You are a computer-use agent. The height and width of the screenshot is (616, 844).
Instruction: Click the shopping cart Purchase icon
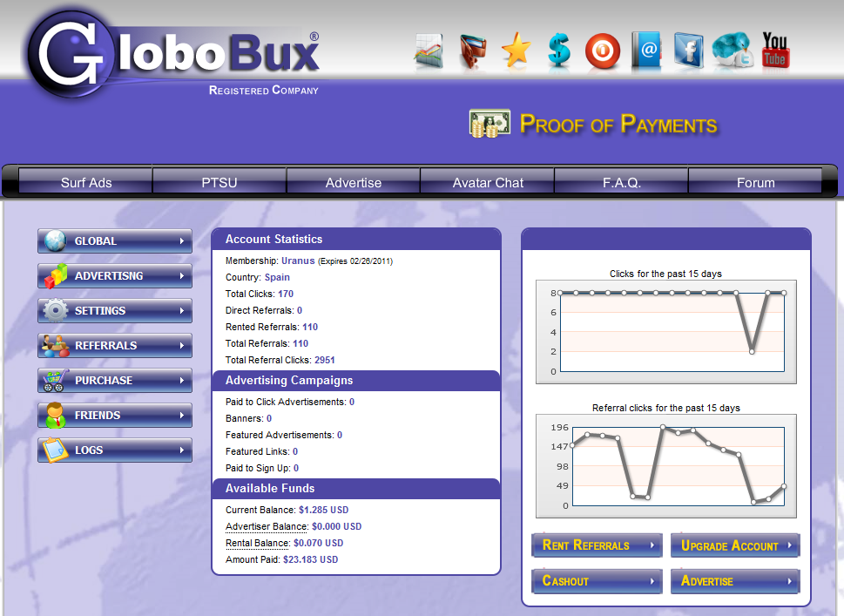tap(56, 380)
